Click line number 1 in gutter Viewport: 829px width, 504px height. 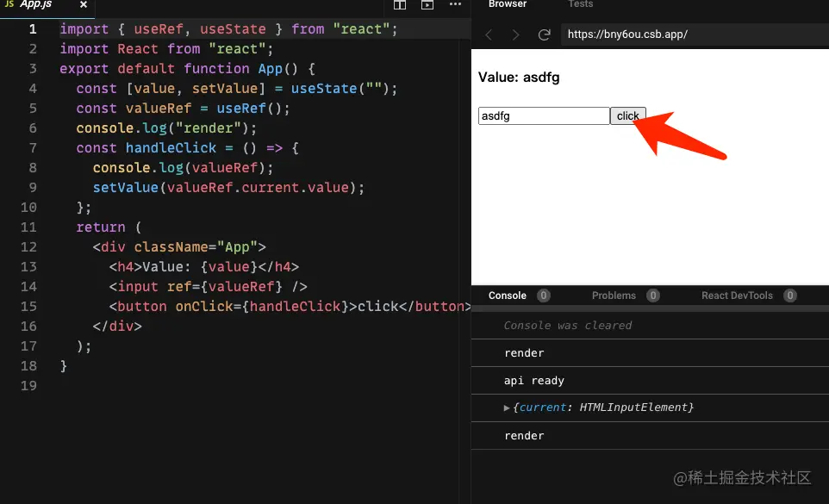tap(32, 29)
